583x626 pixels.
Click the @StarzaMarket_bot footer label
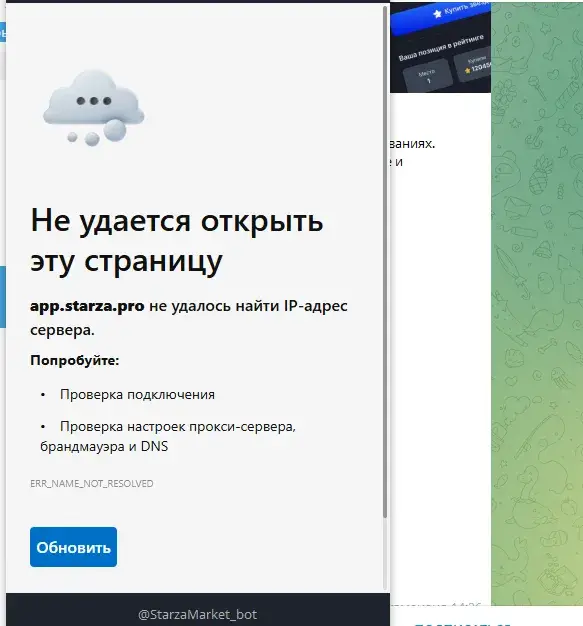coord(197,614)
